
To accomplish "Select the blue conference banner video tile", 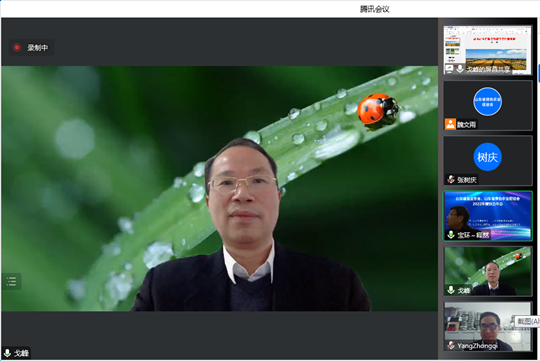I will point(488,216).
